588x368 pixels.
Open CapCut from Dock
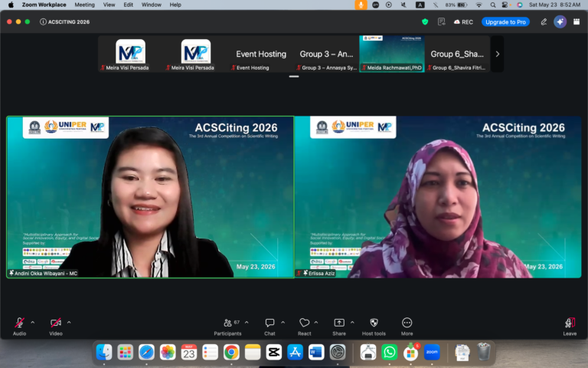tap(274, 352)
